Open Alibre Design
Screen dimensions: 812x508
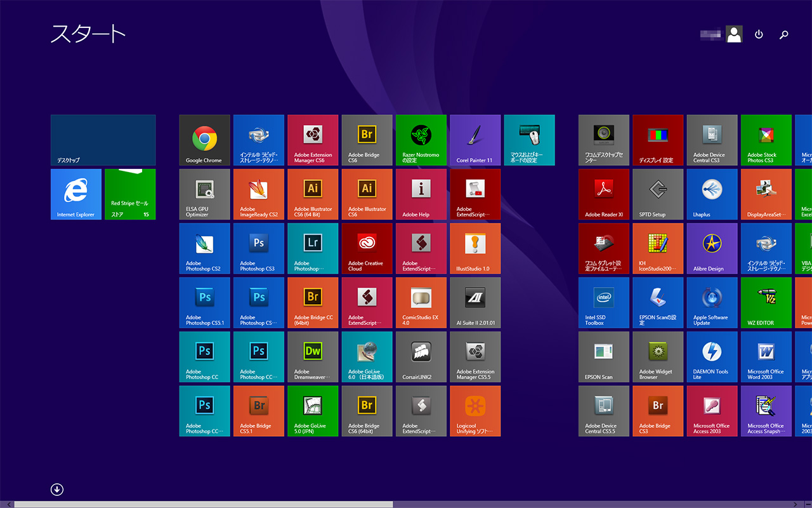pos(712,249)
